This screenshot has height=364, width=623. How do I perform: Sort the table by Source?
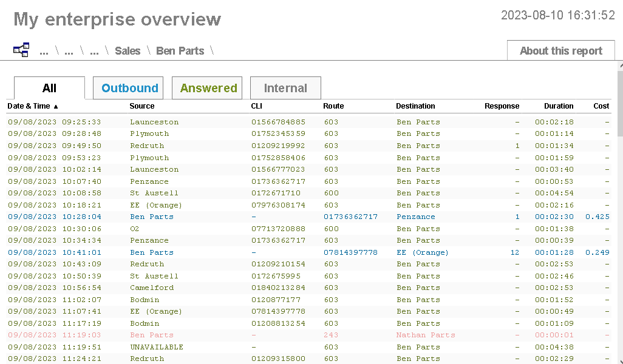(x=141, y=106)
